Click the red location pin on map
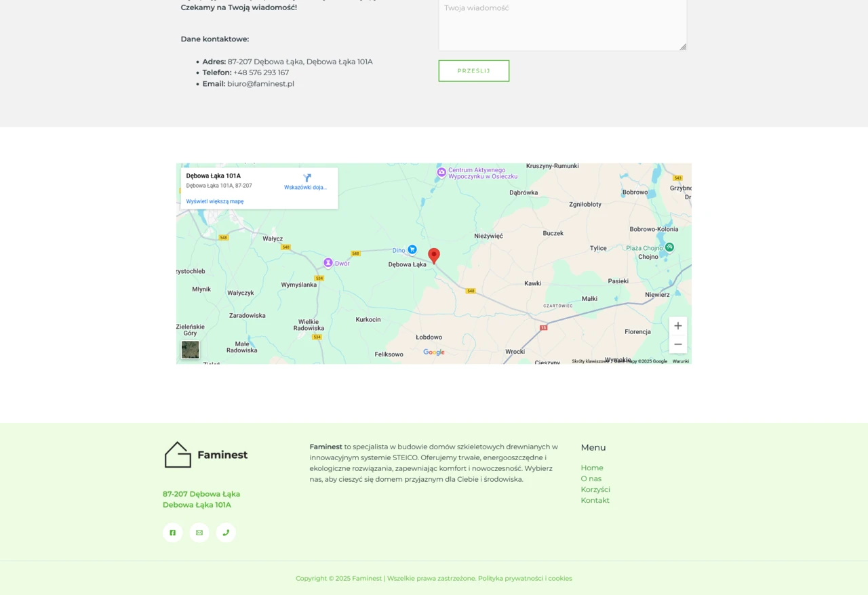This screenshot has width=868, height=595. pos(434,256)
